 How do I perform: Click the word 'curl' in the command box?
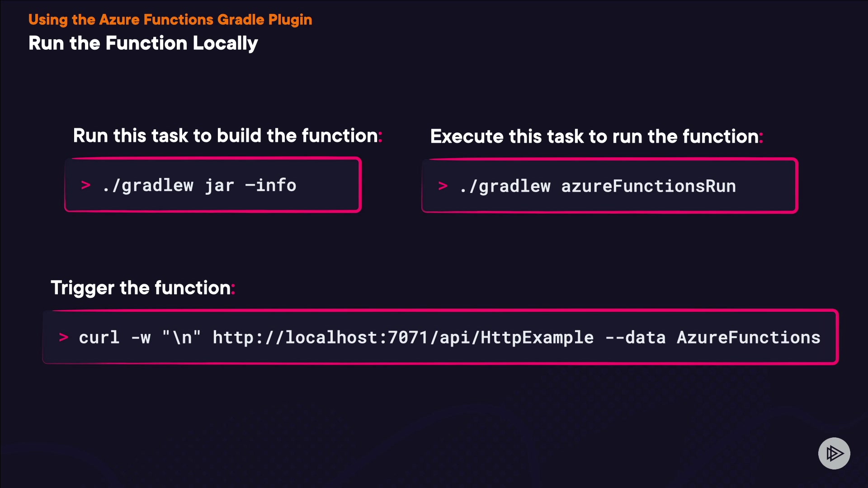tap(99, 338)
